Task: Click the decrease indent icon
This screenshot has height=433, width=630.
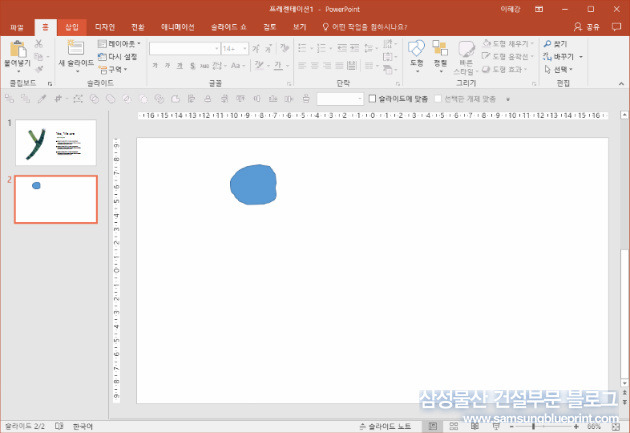Action: click(342, 48)
